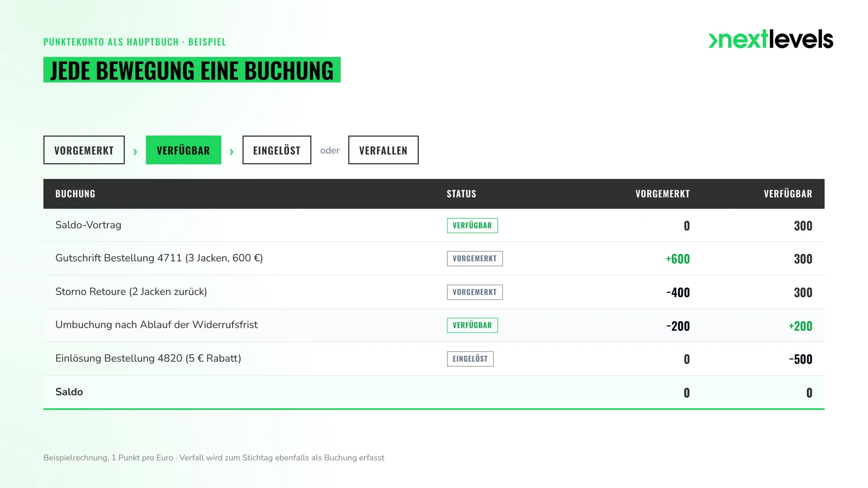Click the green chevron before EINGELÖST
Screen dimensions: 868x488
point(232,152)
